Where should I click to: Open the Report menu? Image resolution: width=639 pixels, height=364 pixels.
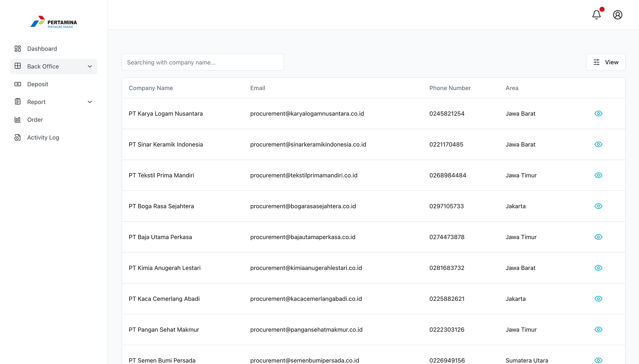[x=54, y=102]
